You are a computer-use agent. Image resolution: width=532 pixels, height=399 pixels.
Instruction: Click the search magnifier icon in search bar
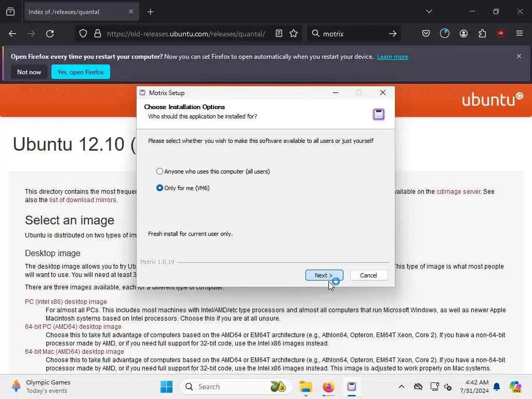tap(315, 34)
